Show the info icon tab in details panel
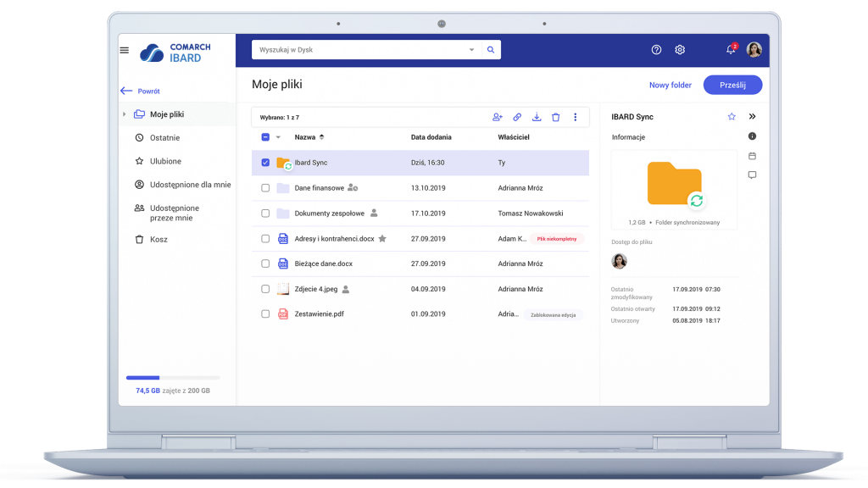868x488 pixels. (x=753, y=136)
